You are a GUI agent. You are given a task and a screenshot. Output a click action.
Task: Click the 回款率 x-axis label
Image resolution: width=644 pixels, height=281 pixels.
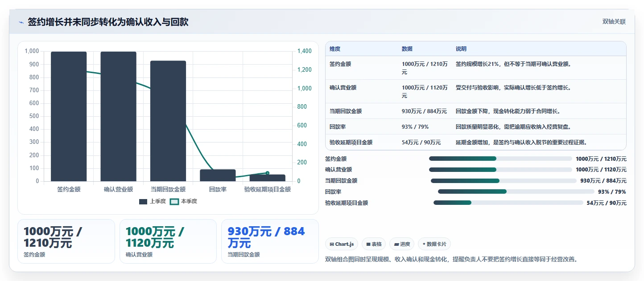(x=218, y=189)
